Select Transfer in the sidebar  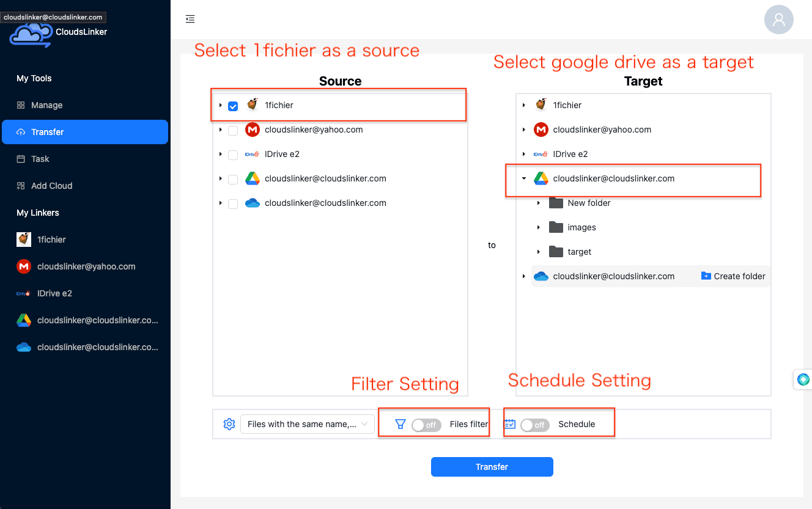[85, 132]
